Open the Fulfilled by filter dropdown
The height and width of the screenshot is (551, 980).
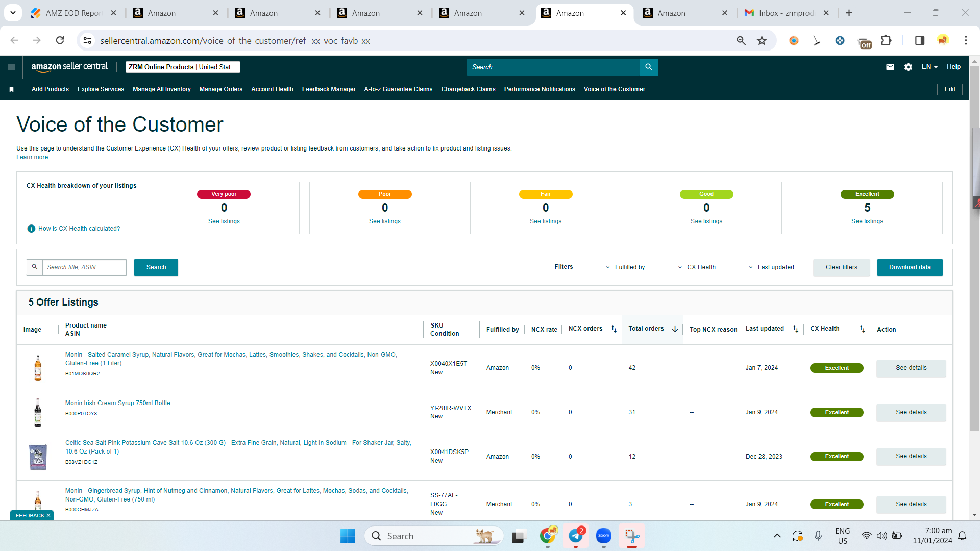(x=625, y=267)
